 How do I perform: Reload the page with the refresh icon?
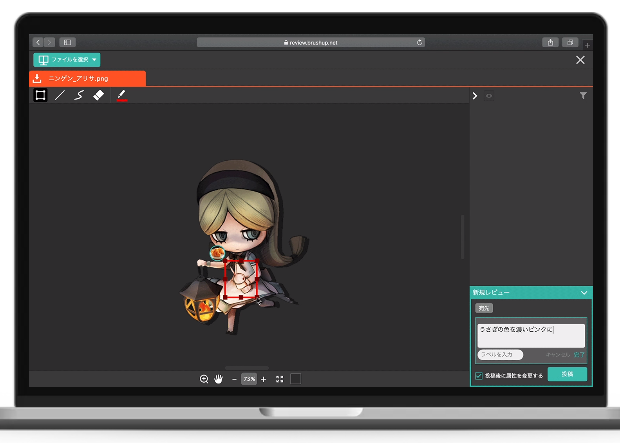pos(420,42)
